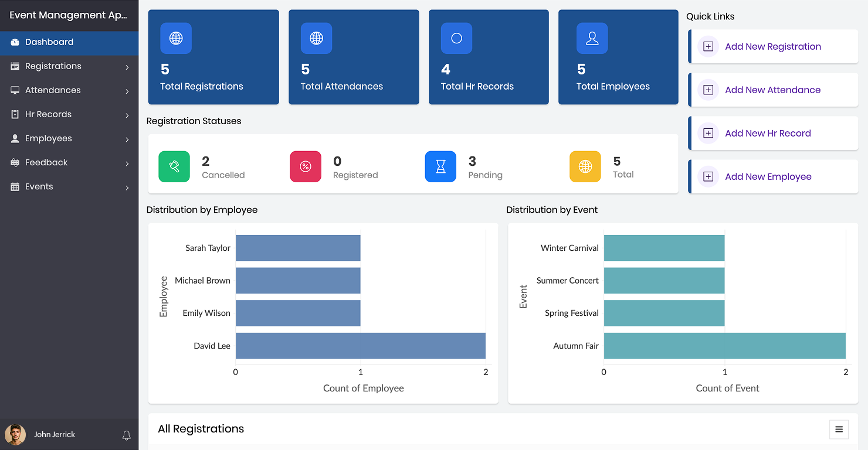
Task: Click the plus icon beside Add New Employee
Action: pyautogui.click(x=708, y=177)
